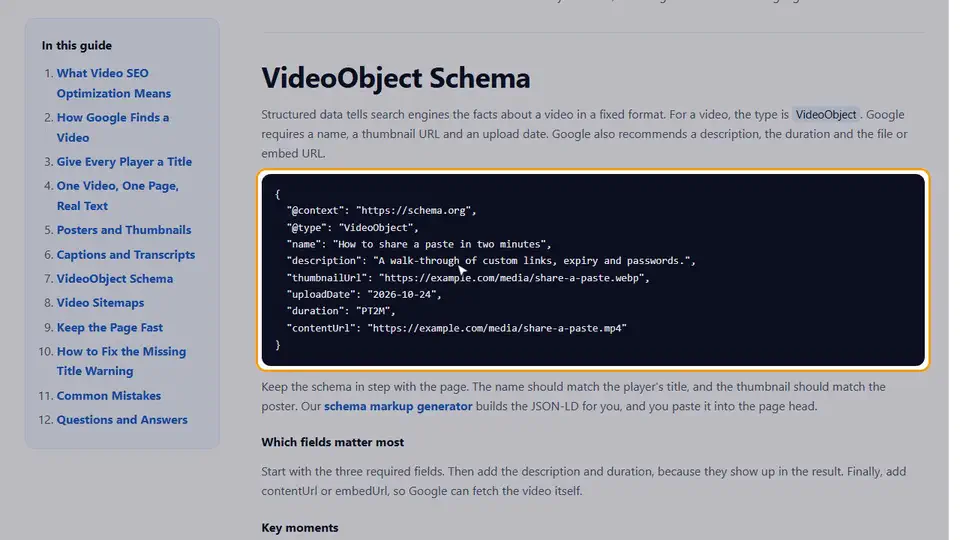Click the '"@type": "VideoObject"' code line

353,227
